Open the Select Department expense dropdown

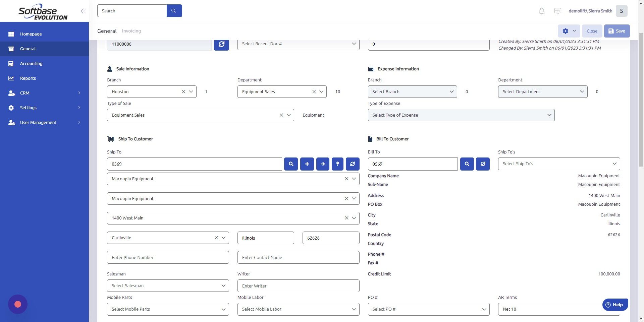coord(542,91)
